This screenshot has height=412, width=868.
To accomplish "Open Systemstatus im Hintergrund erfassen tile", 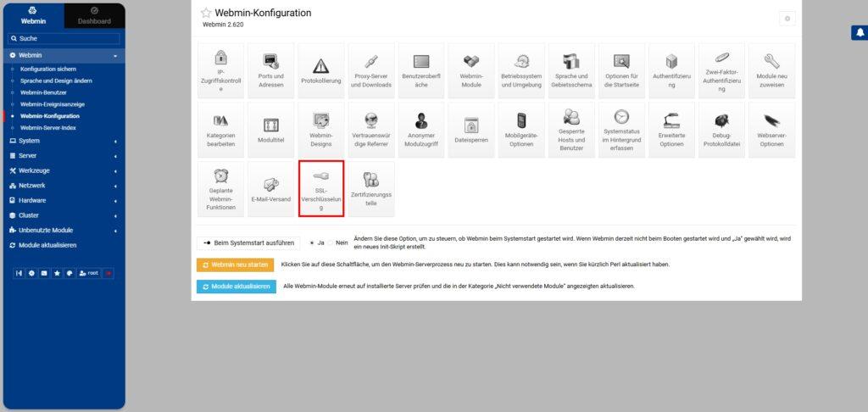I will [x=621, y=130].
